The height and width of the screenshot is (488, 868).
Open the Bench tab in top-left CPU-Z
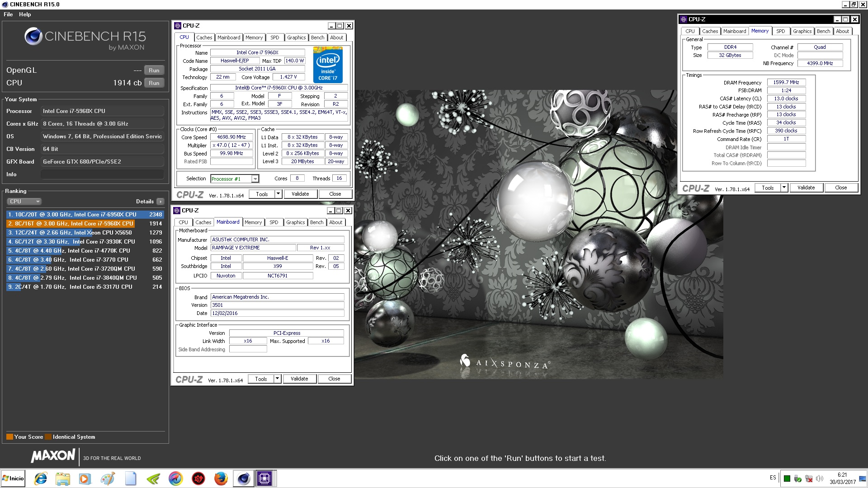318,38
